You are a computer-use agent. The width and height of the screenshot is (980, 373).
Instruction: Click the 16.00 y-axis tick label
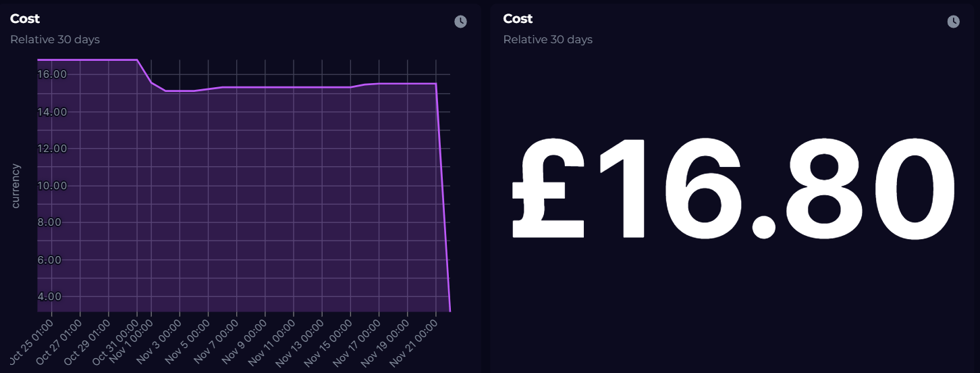click(x=52, y=74)
